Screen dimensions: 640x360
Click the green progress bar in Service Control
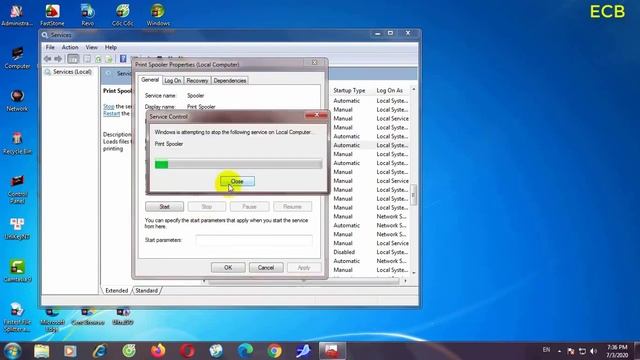238,164
